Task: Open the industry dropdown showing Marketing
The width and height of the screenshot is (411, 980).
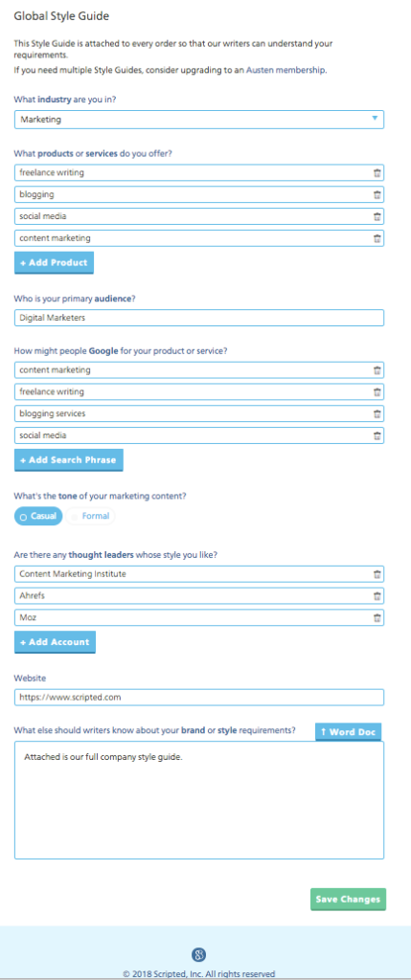Action: [199, 120]
